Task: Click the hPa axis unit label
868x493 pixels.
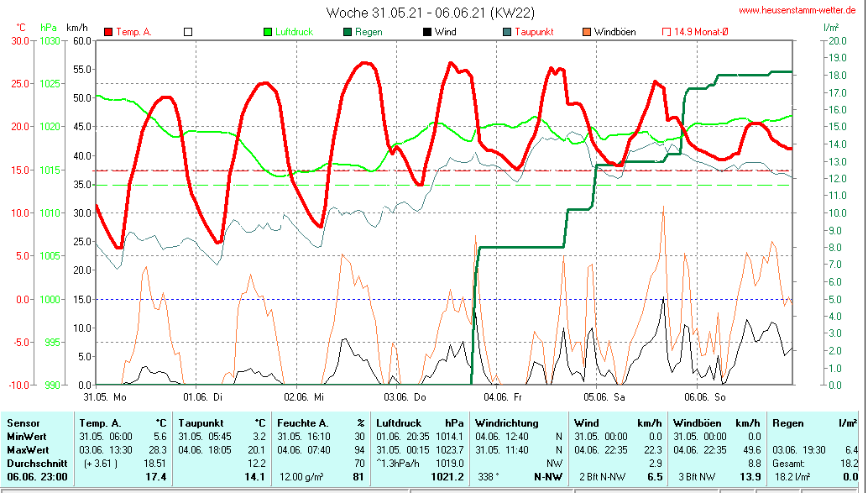Action: pyautogui.click(x=48, y=28)
